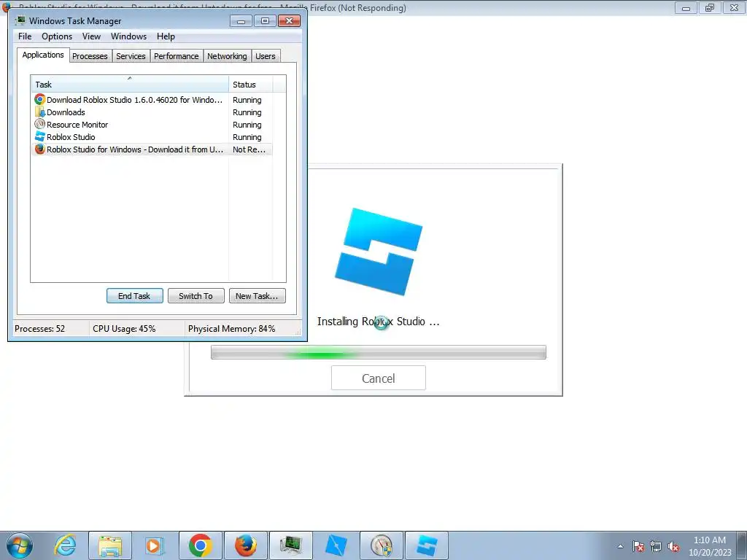The height and width of the screenshot is (560, 747).
Task: Open Windows Media Player from taskbar
Action: [154, 545]
